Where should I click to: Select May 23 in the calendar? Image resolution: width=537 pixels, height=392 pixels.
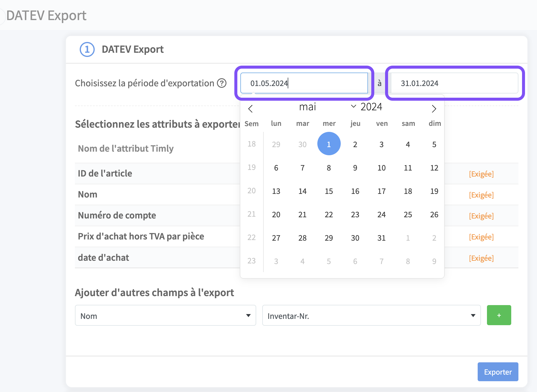click(355, 215)
